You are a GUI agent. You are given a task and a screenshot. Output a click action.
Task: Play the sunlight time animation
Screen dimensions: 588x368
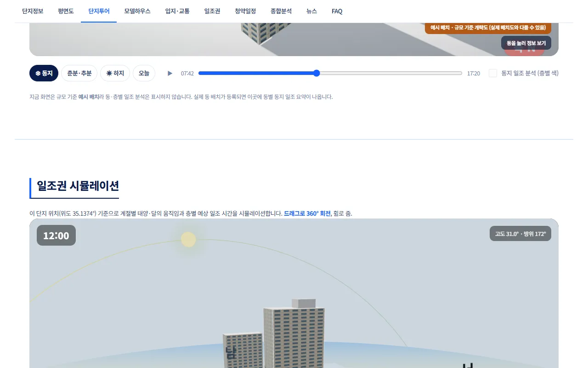tap(170, 73)
